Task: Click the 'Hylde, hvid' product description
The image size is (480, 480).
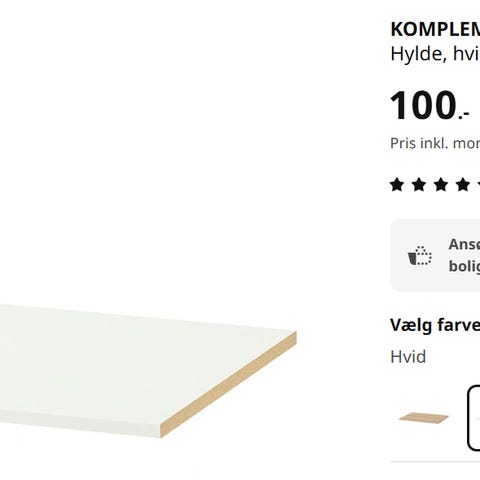Action: point(435,53)
